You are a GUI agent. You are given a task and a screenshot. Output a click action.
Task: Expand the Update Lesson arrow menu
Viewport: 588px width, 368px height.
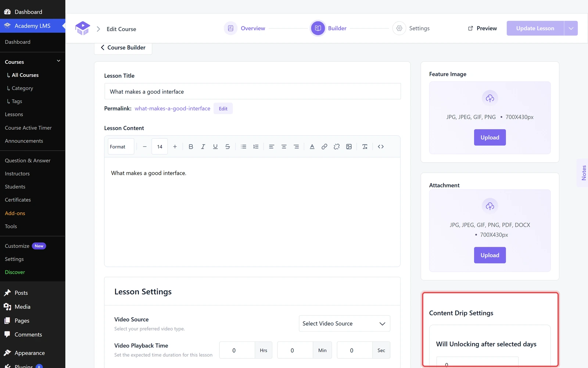[x=571, y=28]
